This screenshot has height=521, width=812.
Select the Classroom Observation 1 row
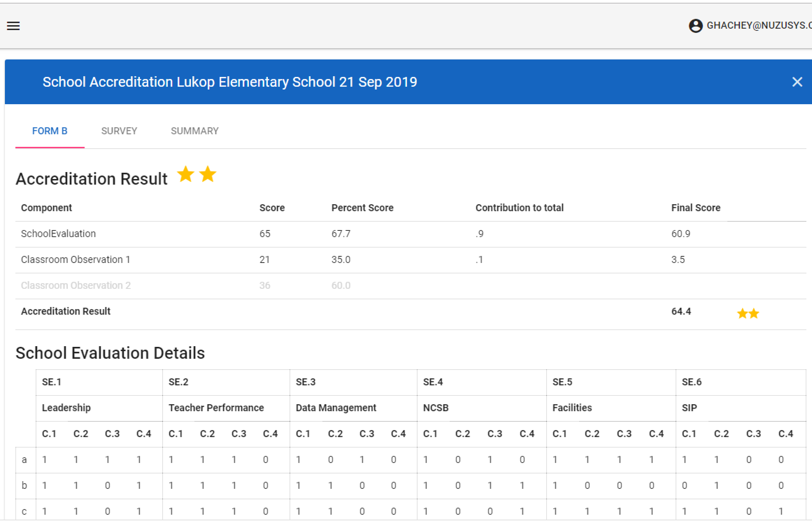click(76, 259)
